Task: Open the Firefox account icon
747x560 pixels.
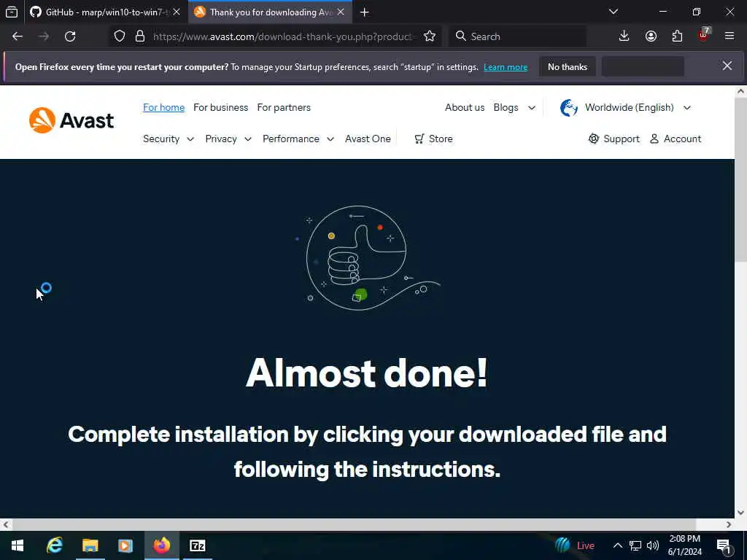Action: click(x=651, y=36)
